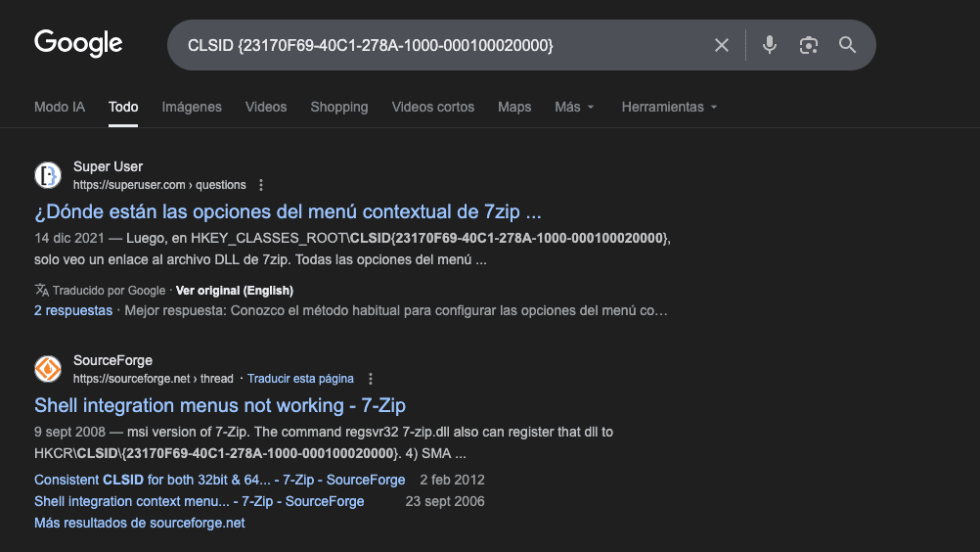Select the Maps tab
This screenshot has height=552, width=980.
(x=514, y=107)
